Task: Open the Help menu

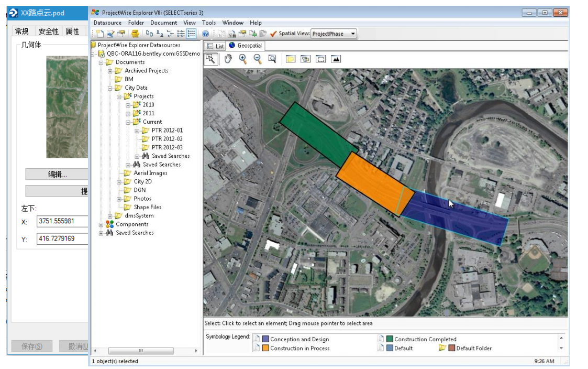Action: [256, 23]
